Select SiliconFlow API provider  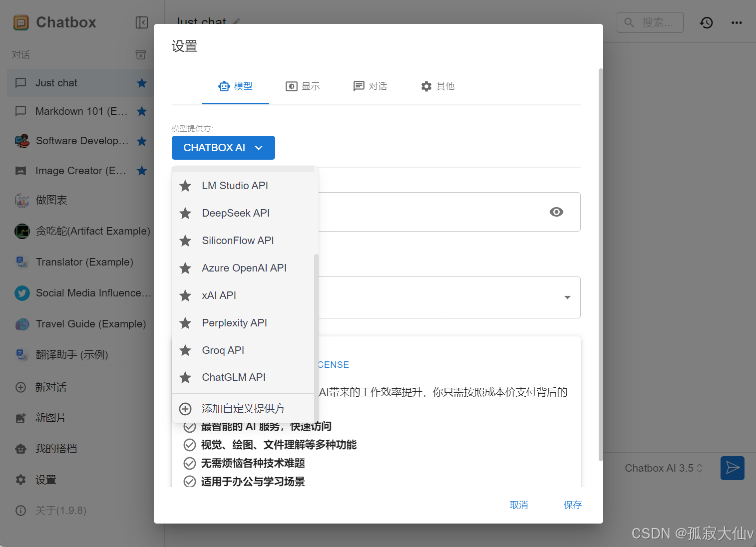[243, 241]
